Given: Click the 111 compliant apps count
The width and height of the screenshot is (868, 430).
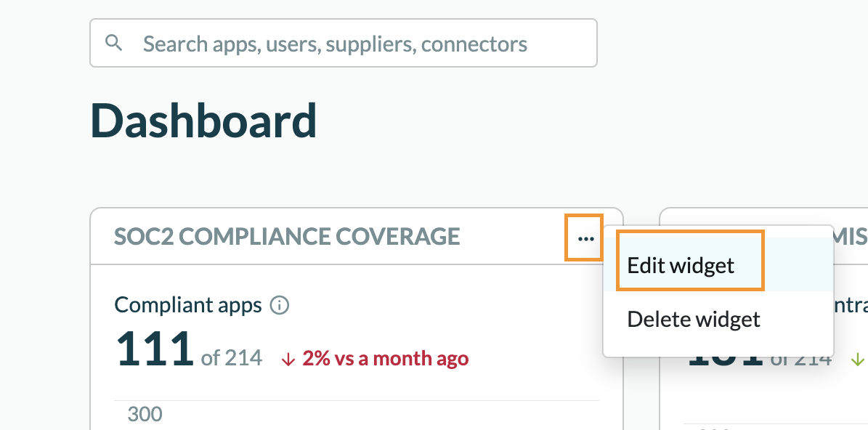Looking at the screenshot, I should point(154,349).
